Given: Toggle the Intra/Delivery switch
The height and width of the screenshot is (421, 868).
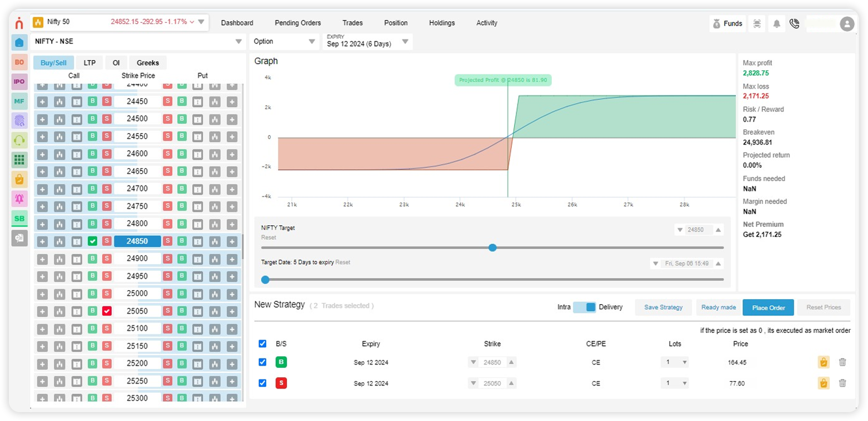Looking at the screenshot, I should (x=585, y=307).
